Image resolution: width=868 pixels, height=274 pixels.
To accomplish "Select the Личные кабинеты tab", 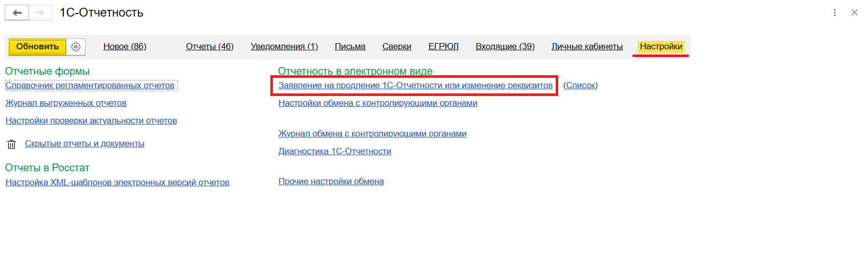I will 587,47.
